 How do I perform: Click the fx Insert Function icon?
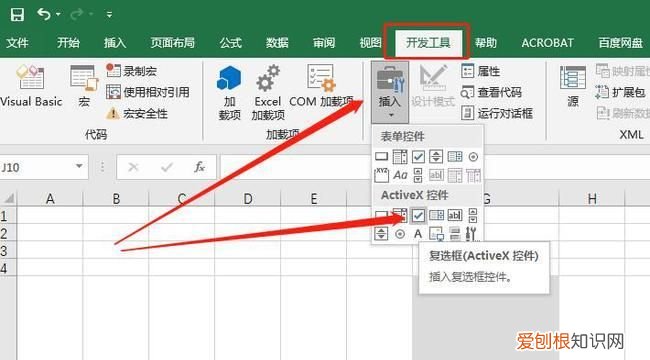[199, 167]
